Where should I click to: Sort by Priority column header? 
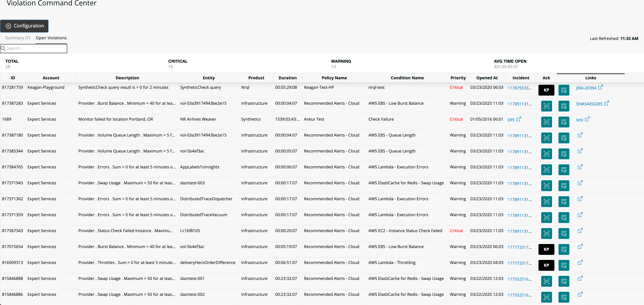pos(458,78)
